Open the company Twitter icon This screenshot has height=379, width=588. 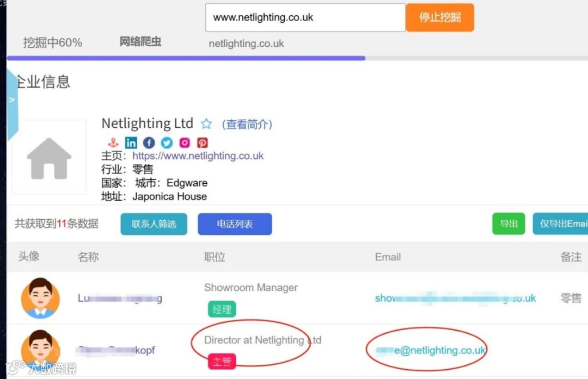(167, 142)
